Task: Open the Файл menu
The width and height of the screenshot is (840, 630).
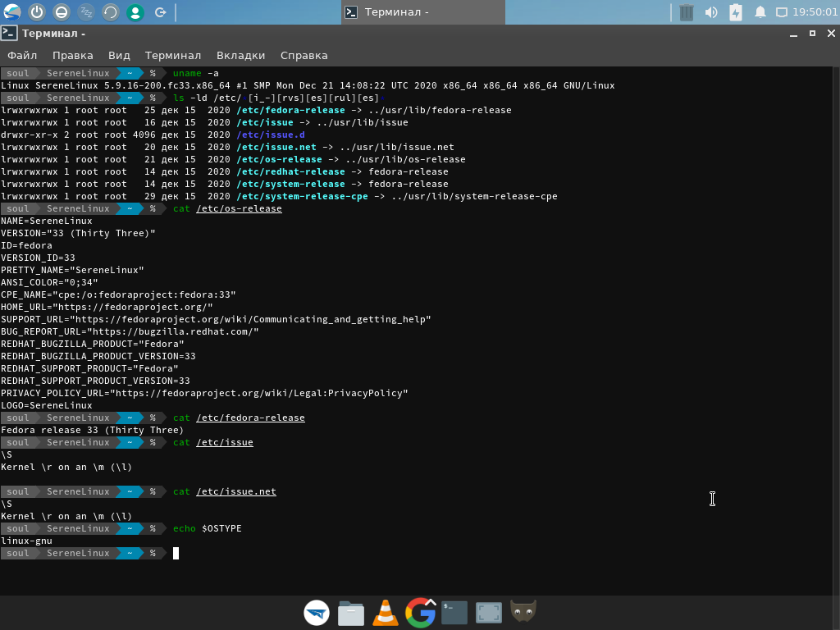Action: [22, 55]
